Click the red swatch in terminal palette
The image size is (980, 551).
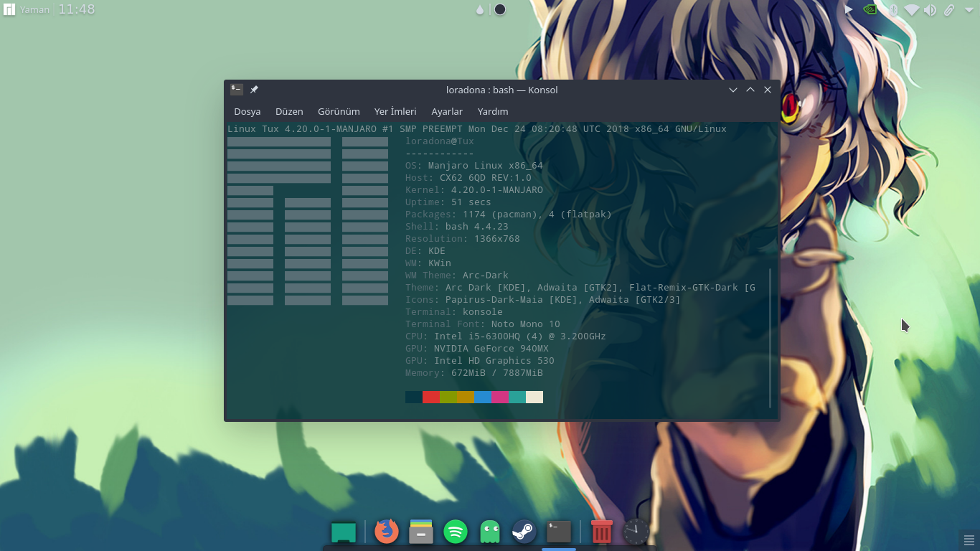click(431, 397)
